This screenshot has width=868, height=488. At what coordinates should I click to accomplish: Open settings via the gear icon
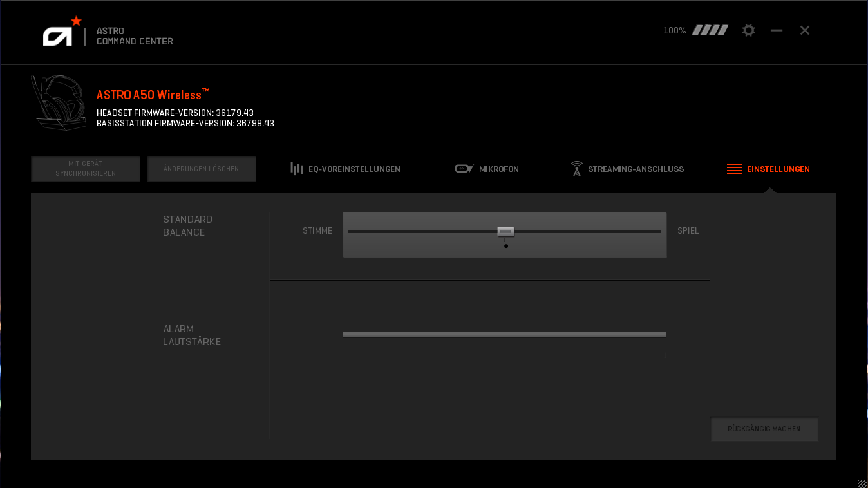(x=748, y=30)
